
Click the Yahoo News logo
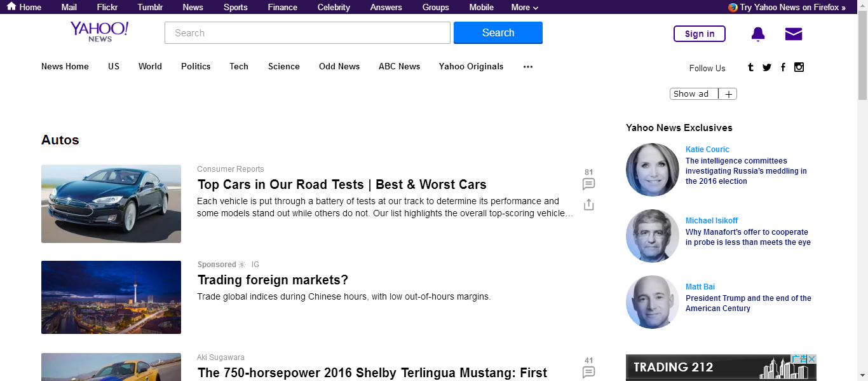[99, 32]
